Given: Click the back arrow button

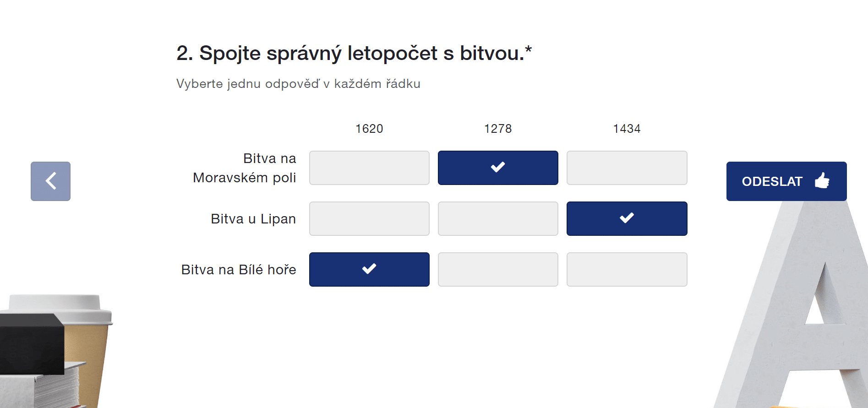Looking at the screenshot, I should [50, 181].
